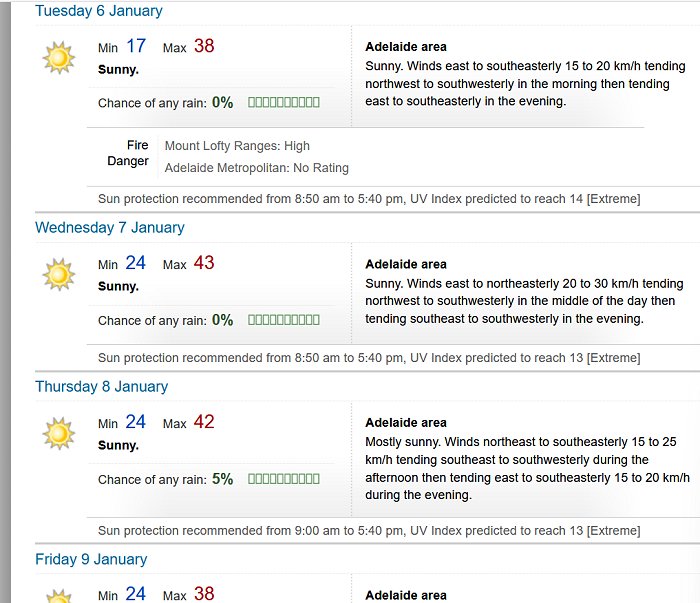Image resolution: width=700 pixels, height=603 pixels.
Task: Open the Wednesday 7 January heading
Action: [x=110, y=227]
